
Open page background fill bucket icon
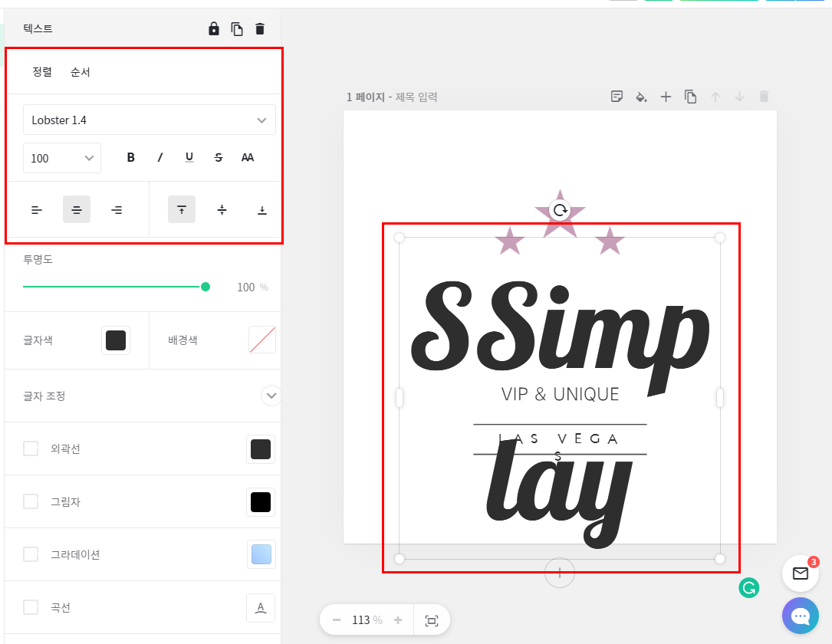(x=641, y=97)
